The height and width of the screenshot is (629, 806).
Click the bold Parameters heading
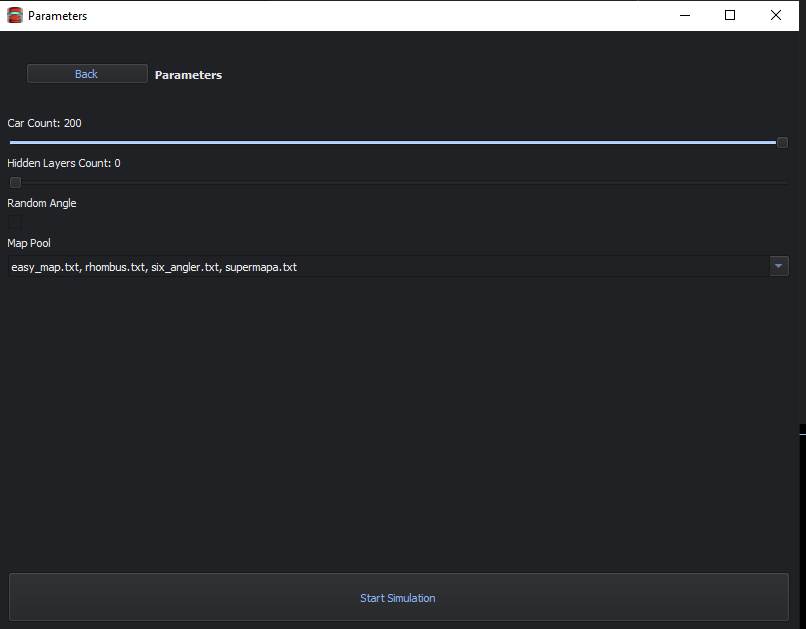pyautogui.click(x=188, y=75)
